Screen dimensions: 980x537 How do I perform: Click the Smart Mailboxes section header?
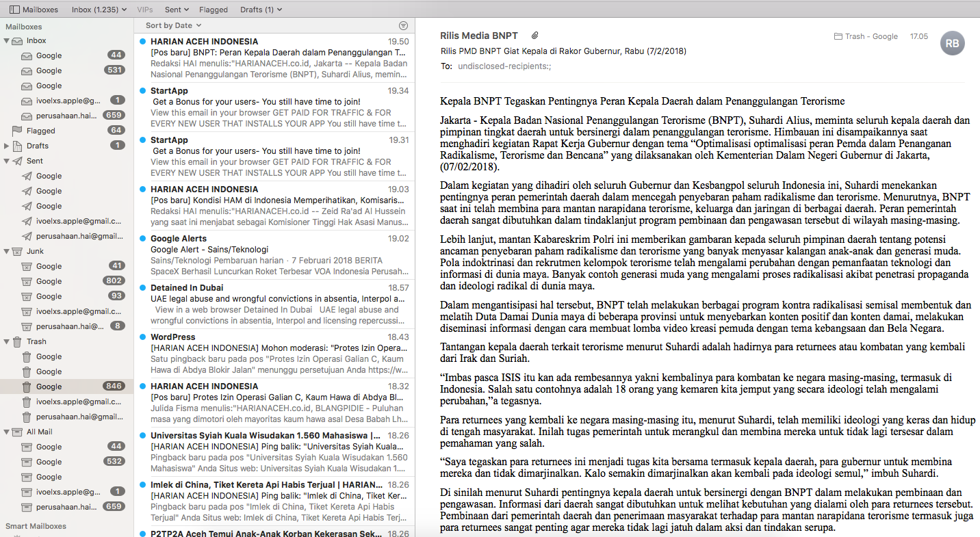[x=36, y=526]
